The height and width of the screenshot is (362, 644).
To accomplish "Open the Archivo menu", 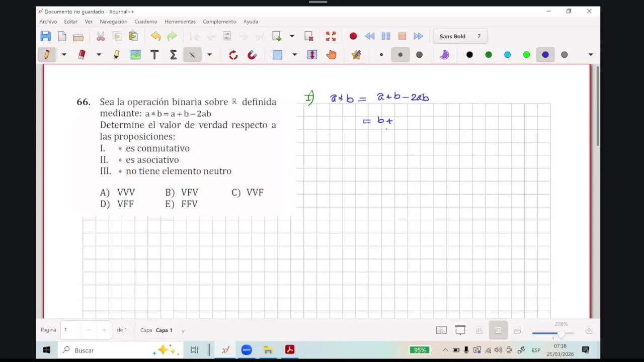I will [48, 22].
